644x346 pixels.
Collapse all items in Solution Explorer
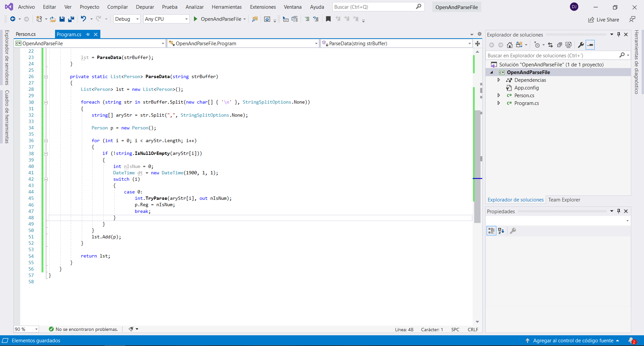[559, 45]
